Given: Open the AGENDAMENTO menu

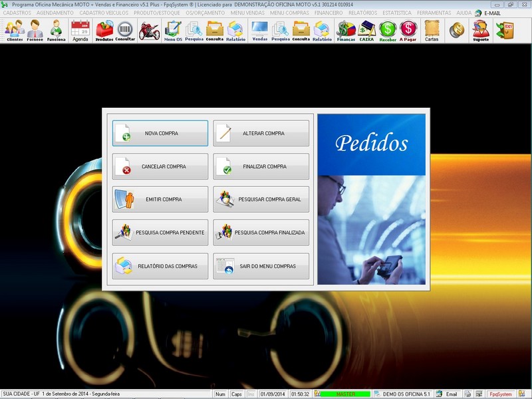Looking at the screenshot, I should point(55,13).
